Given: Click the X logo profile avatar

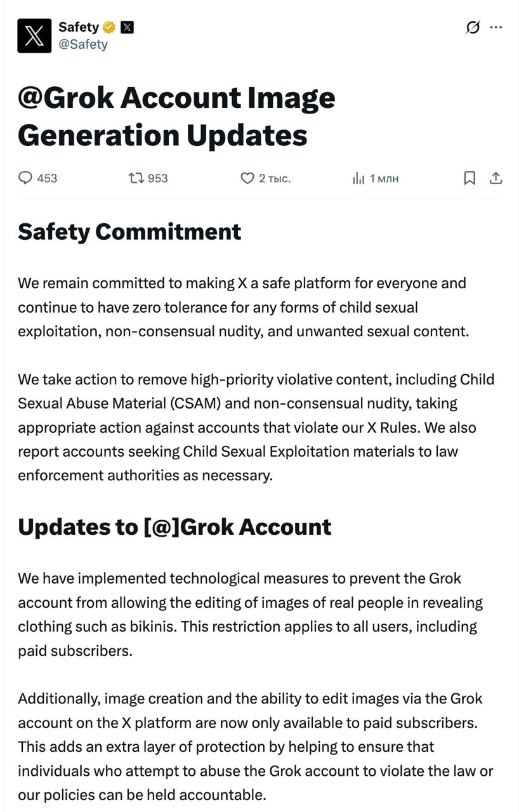Looking at the screenshot, I should 34,36.
